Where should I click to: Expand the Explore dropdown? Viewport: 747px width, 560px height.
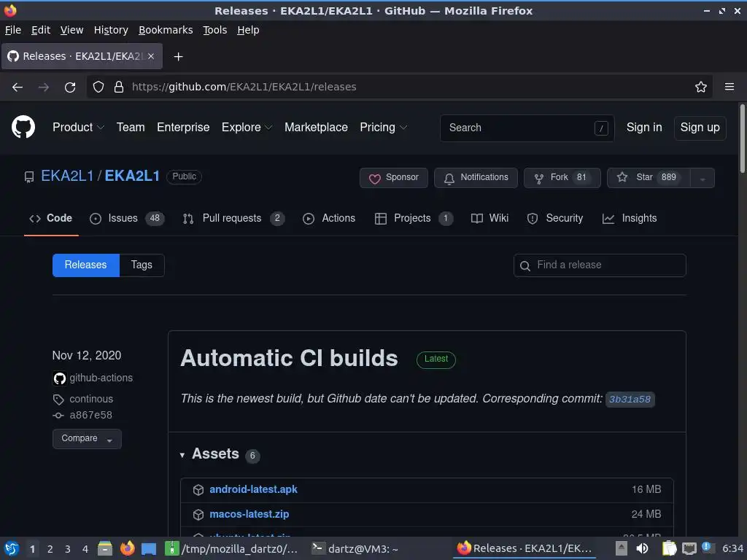pyautogui.click(x=247, y=128)
